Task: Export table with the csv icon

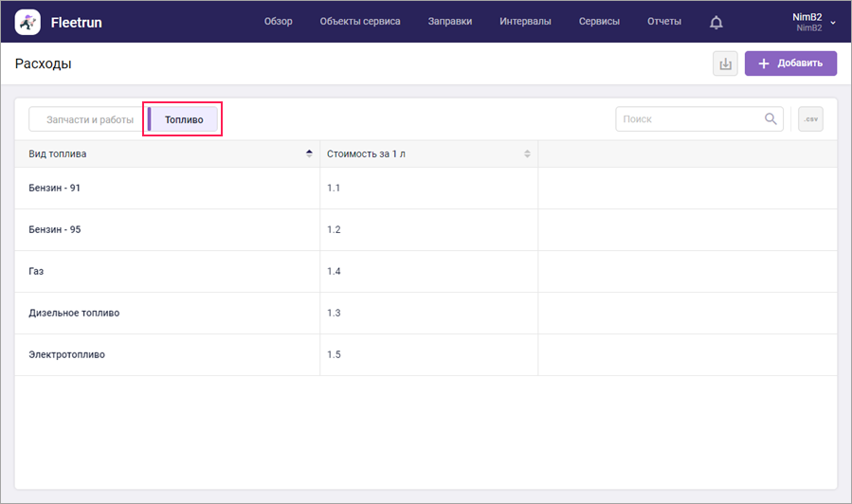Action: [810, 119]
